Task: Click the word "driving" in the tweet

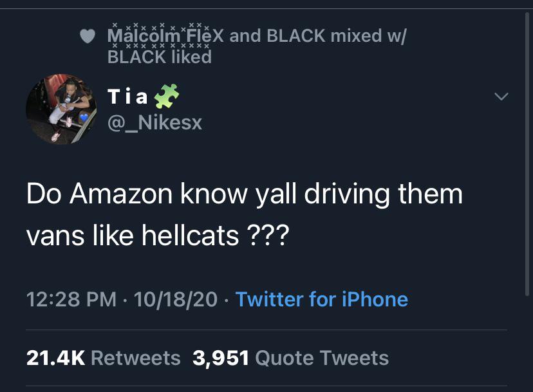Action: [x=341, y=194]
